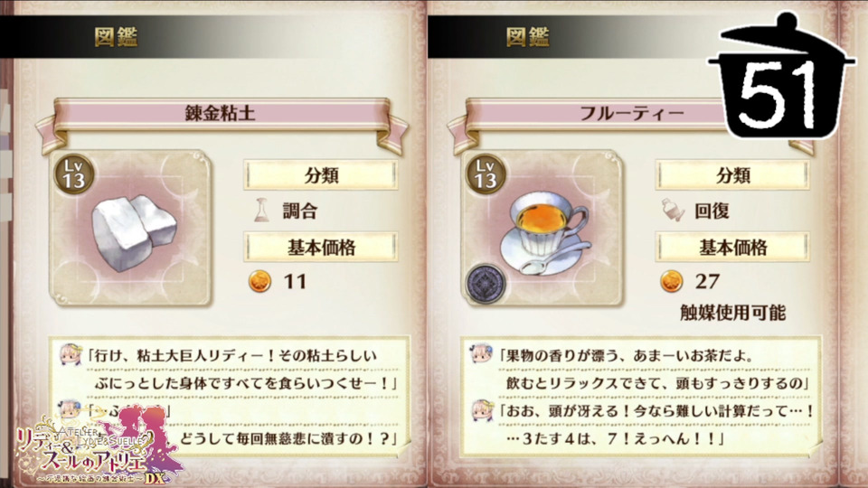868x488 pixels.
Task: Click the 錬金粘土 title ribbon
Action: coord(221,114)
